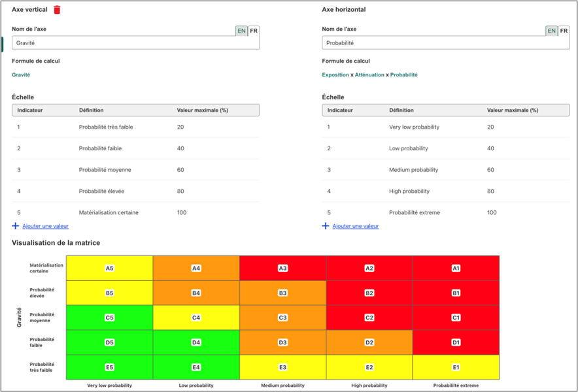Select red matrix cell B1
This screenshot has width=578, height=392.
pyautogui.click(x=456, y=293)
